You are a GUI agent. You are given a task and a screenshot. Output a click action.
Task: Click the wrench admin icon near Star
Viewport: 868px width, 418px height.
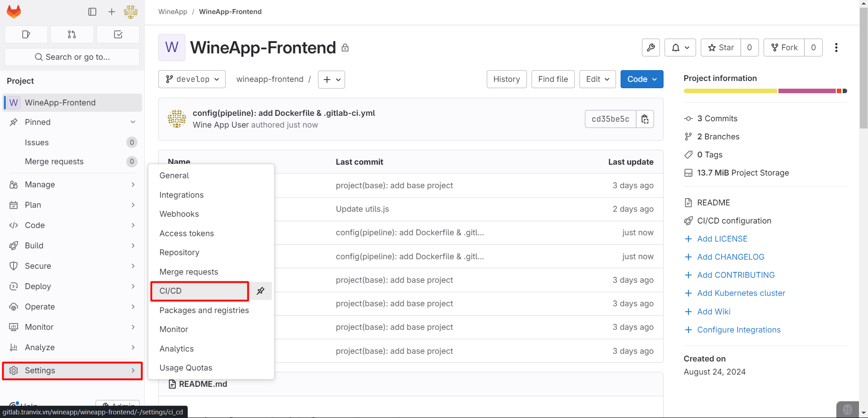(651, 47)
